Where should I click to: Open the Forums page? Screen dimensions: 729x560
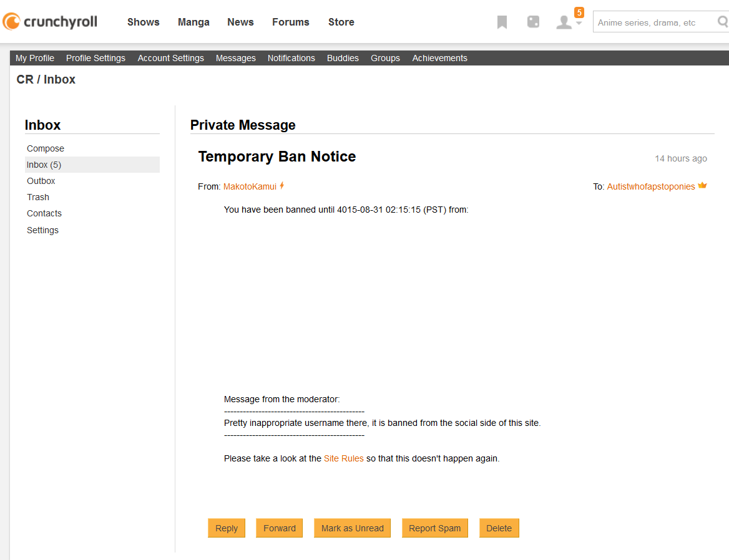tap(290, 22)
